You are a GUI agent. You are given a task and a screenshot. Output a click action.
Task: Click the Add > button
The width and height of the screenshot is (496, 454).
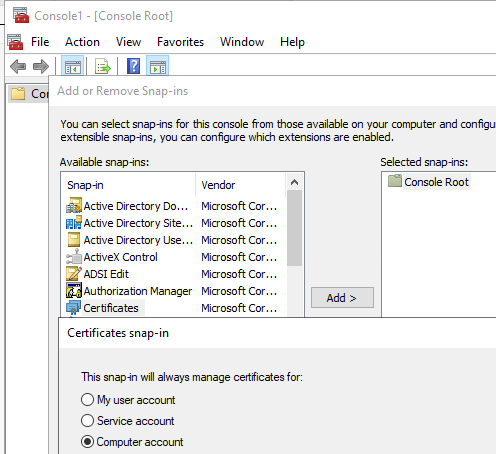(x=342, y=298)
